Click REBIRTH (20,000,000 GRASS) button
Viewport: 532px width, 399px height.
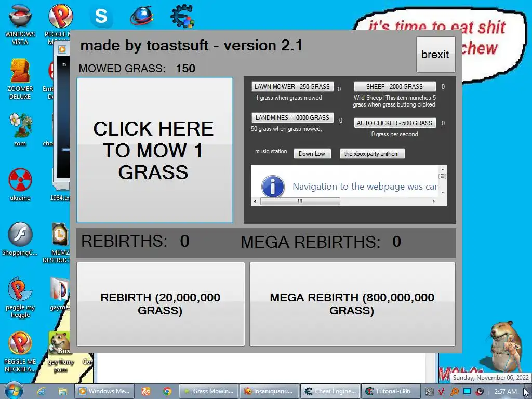pos(161,304)
